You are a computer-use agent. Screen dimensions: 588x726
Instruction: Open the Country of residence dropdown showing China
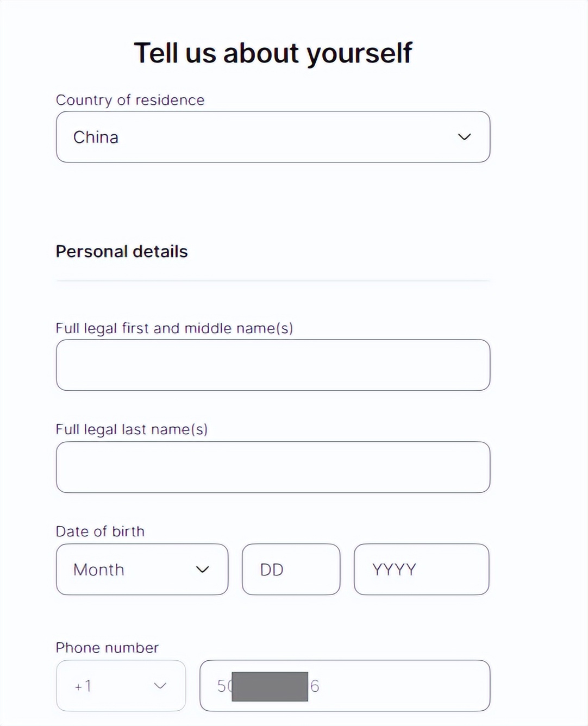click(x=273, y=137)
